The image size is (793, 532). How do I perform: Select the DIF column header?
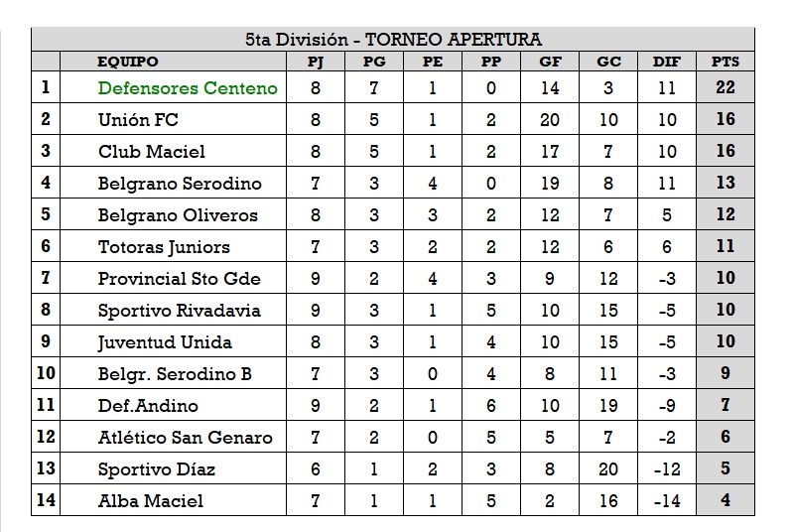[667, 62]
